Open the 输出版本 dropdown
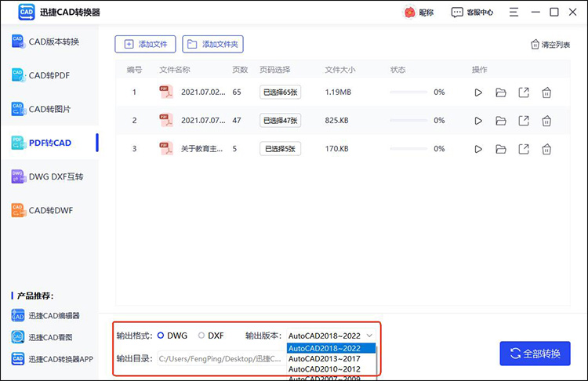Screen dimensions: 588x381 (x=331, y=336)
